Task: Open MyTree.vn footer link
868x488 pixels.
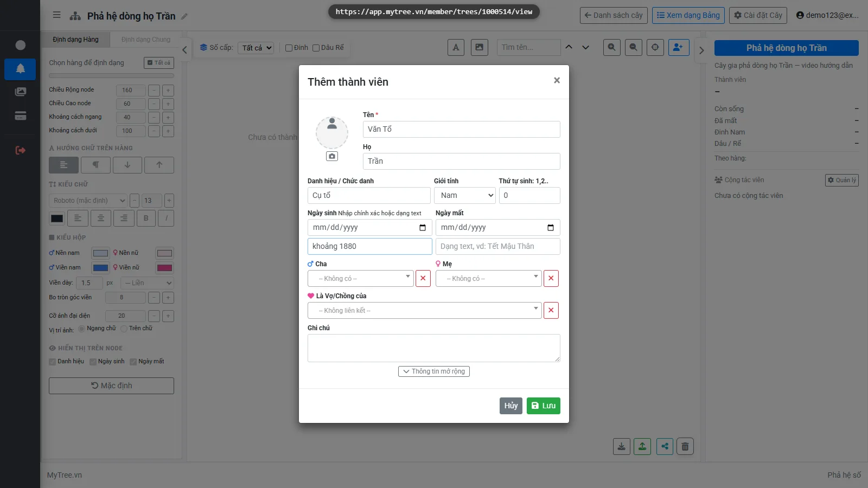Action: click(65, 475)
